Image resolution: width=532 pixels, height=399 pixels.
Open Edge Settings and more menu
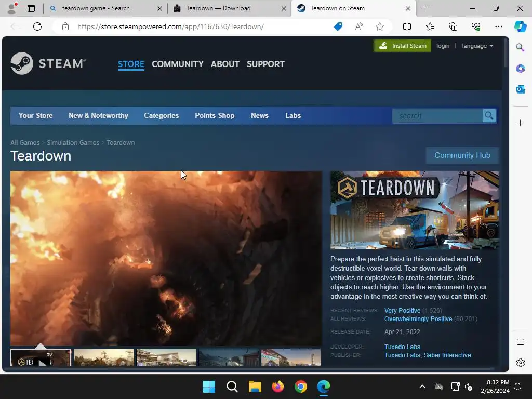coord(498,26)
